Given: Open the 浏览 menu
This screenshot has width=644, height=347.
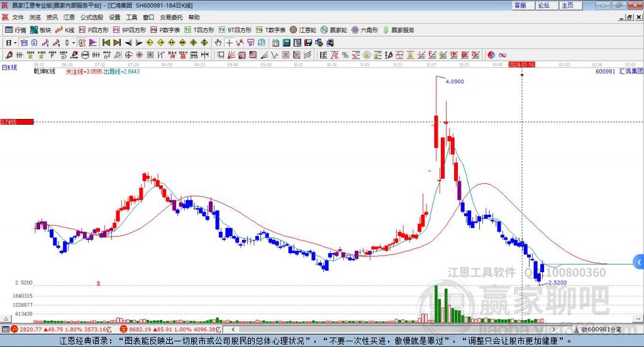Looking at the screenshot, I should coord(35,17).
